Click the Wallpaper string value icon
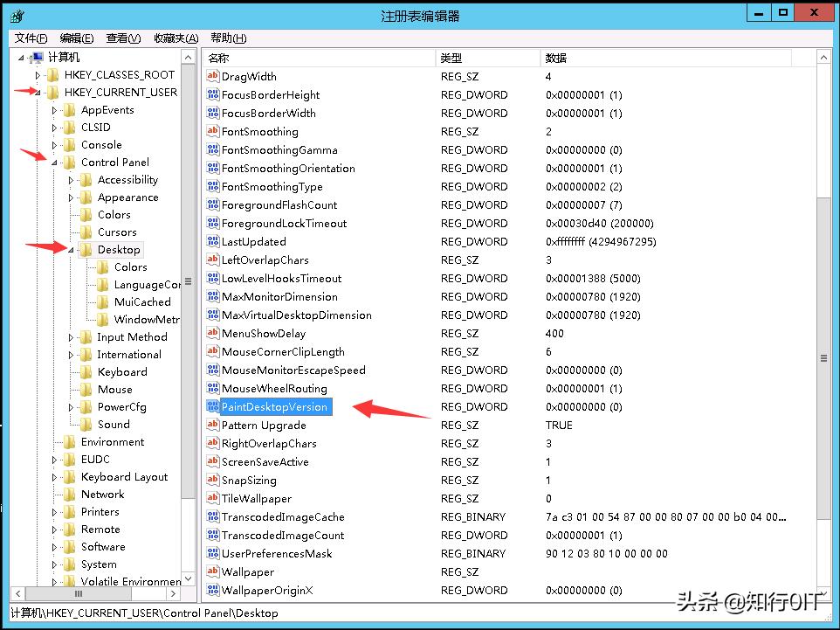This screenshot has width=840, height=630. [x=212, y=571]
